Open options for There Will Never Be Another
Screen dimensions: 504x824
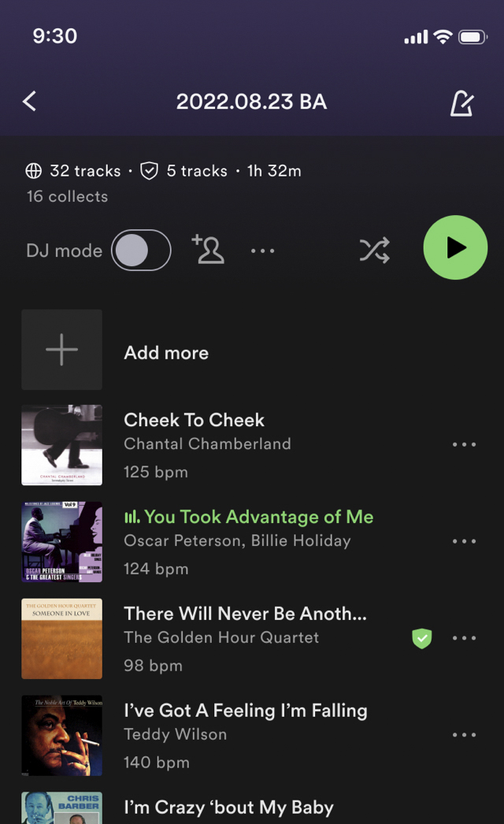click(x=464, y=638)
